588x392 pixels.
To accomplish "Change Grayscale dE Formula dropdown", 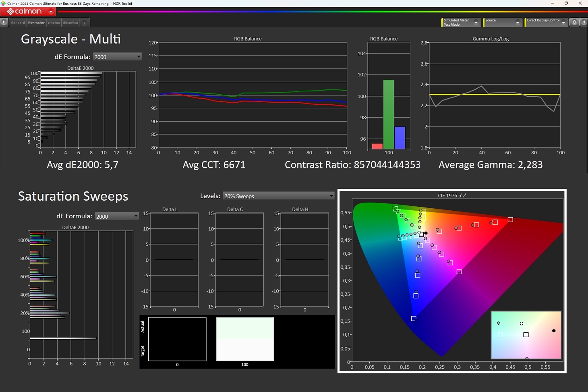I will point(117,57).
